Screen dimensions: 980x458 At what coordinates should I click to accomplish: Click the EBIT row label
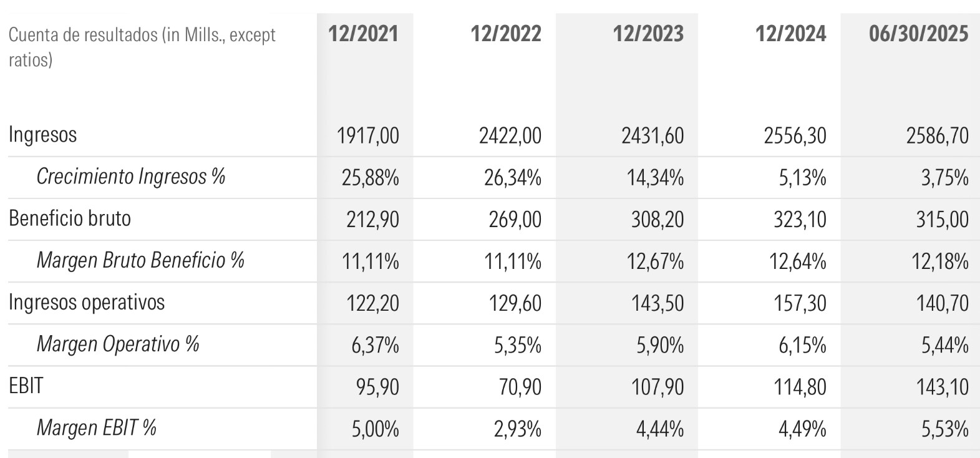coord(26,386)
